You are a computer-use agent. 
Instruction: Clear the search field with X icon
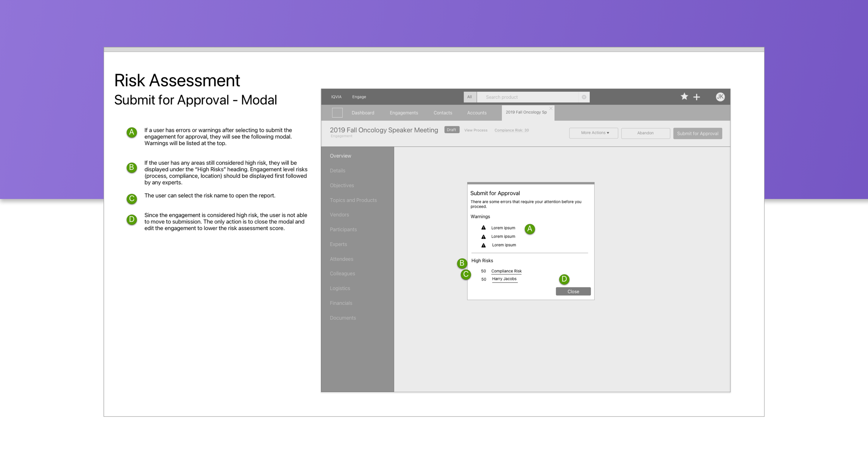[x=584, y=97]
